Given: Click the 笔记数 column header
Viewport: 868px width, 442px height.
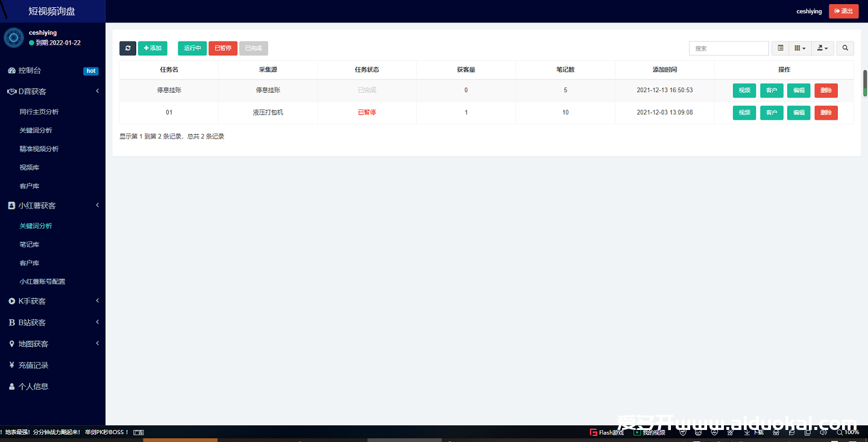Looking at the screenshot, I should click(565, 70).
